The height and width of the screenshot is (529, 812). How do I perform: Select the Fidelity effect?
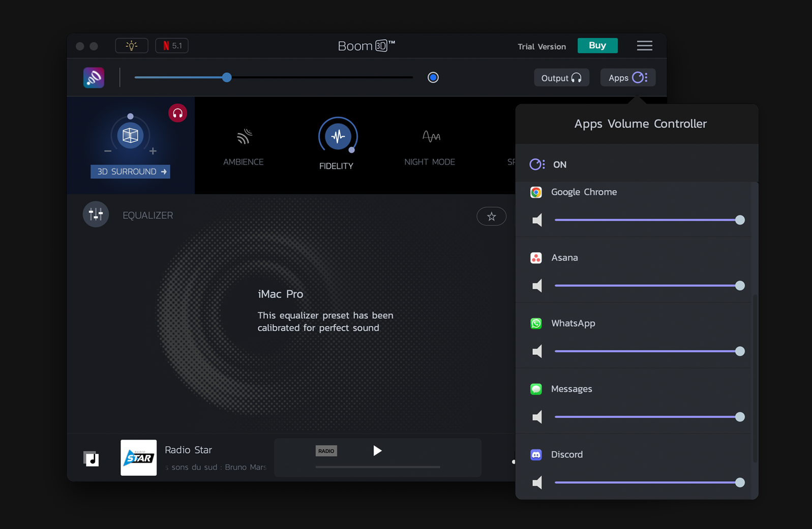tap(338, 137)
